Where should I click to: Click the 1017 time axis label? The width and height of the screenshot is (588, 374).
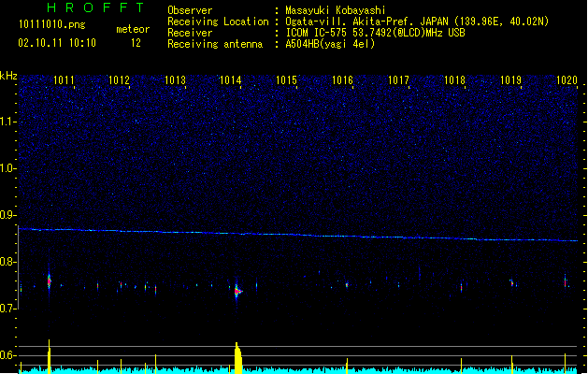coord(398,80)
